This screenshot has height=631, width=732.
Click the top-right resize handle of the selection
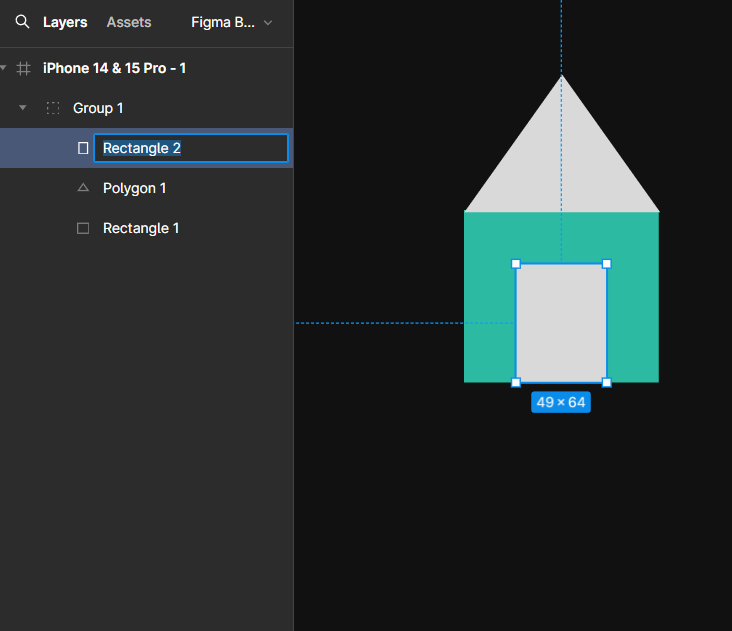pyautogui.click(x=607, y=264)
